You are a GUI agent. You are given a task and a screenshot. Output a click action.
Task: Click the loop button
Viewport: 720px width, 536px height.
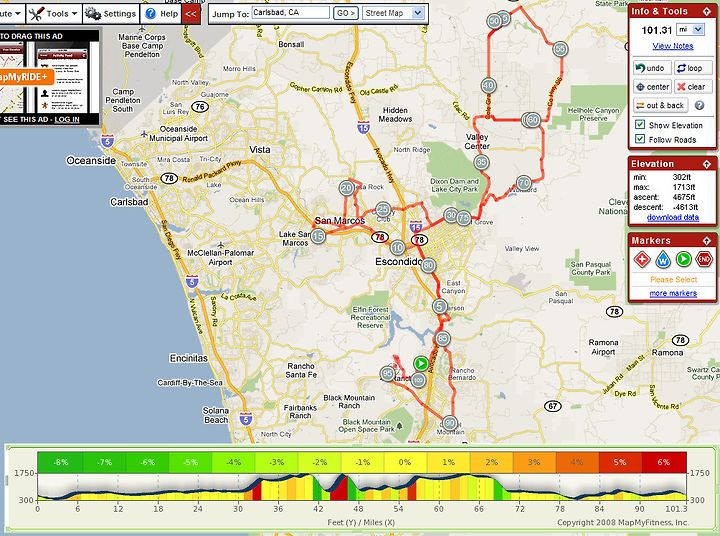coord(693,68)
